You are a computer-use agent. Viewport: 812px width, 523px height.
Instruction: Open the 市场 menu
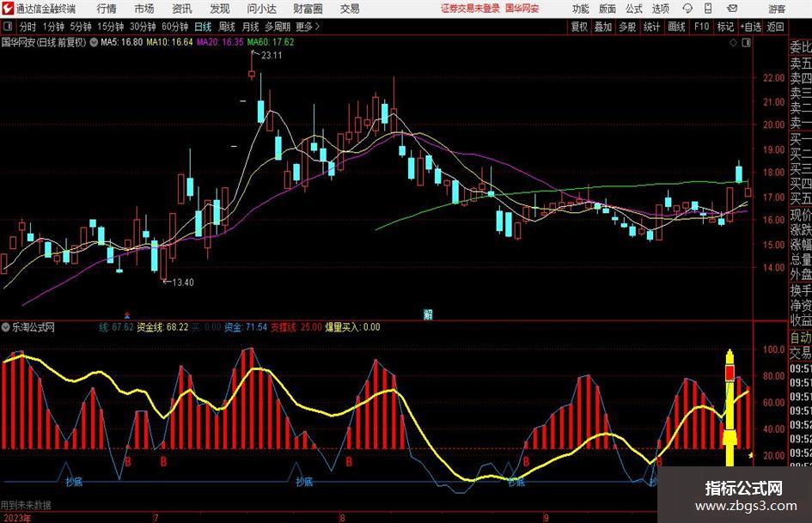click(144, 9)
